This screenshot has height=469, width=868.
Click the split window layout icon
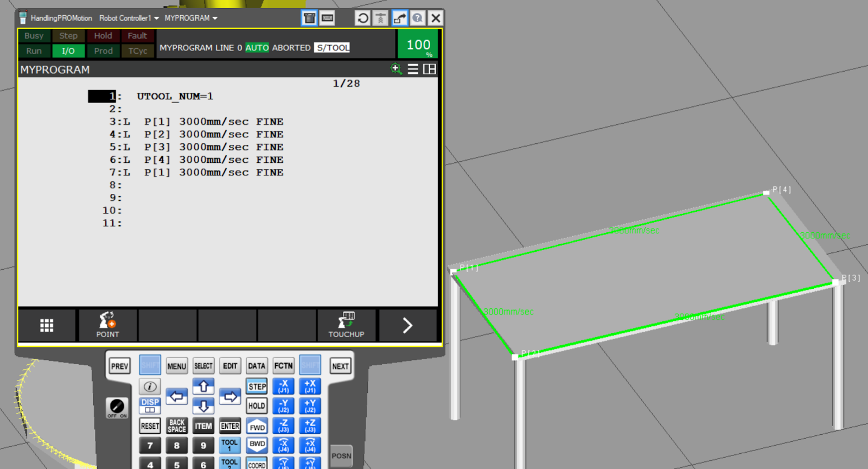430,69
